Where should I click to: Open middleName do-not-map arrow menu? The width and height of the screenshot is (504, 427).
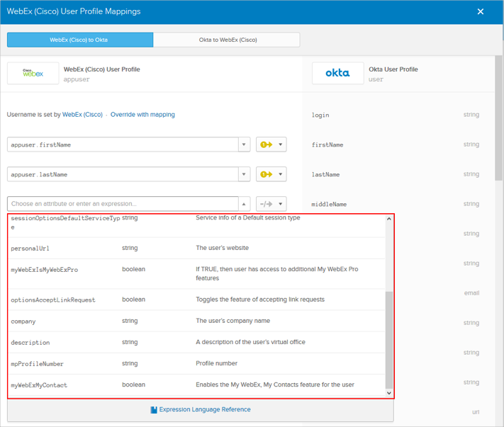271,204
